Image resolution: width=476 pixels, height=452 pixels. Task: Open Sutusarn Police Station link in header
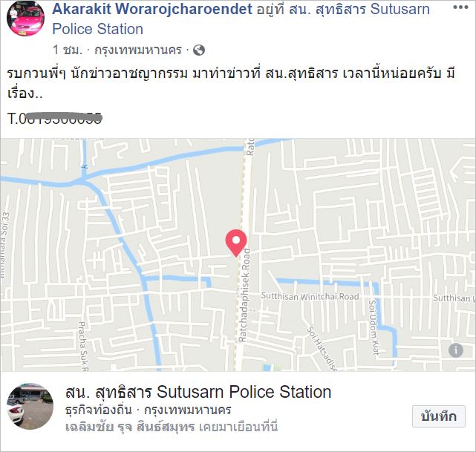241,19
